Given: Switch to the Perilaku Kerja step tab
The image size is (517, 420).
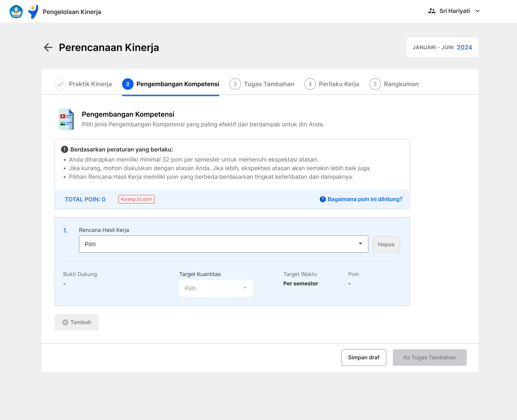Looking at the screenshot, I should [332, 84].
